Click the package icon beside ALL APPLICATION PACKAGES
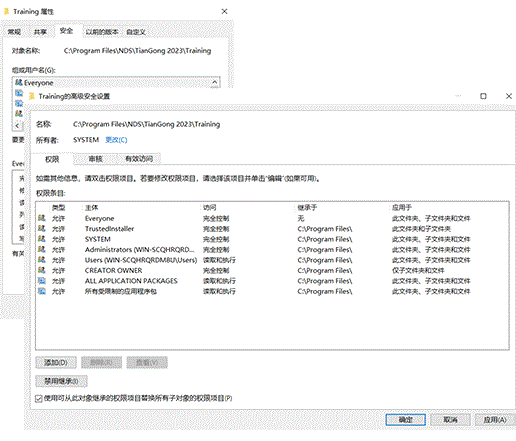This screenshot has height=441, width=516. 42,281
